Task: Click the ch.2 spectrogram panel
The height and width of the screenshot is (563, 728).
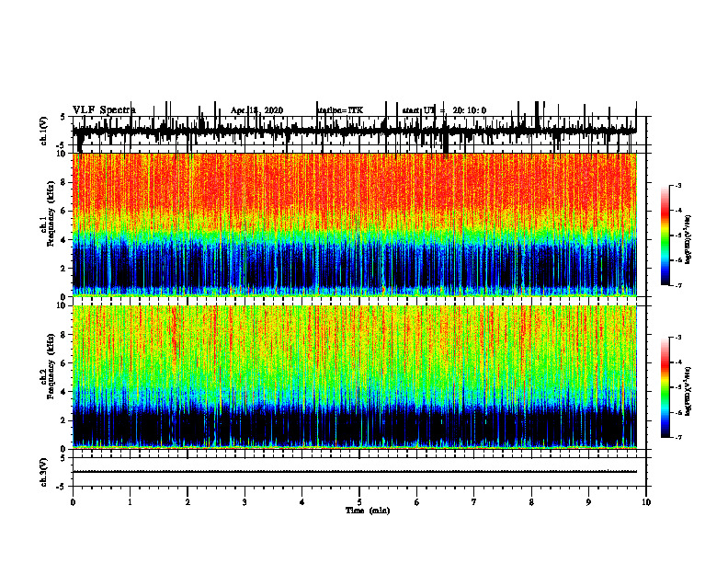Action: 354,377
